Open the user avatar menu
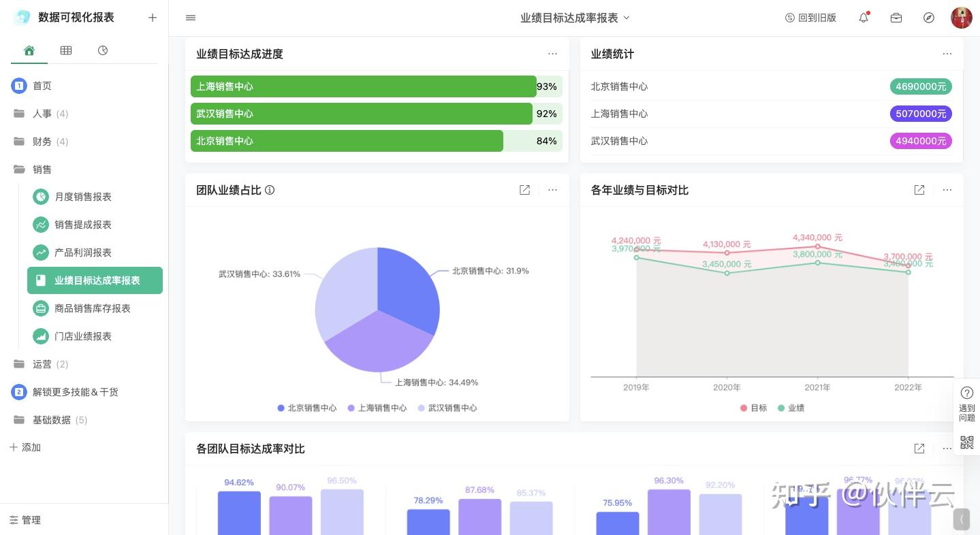Screen dimensions: 980x535 [x=962, y=18]
